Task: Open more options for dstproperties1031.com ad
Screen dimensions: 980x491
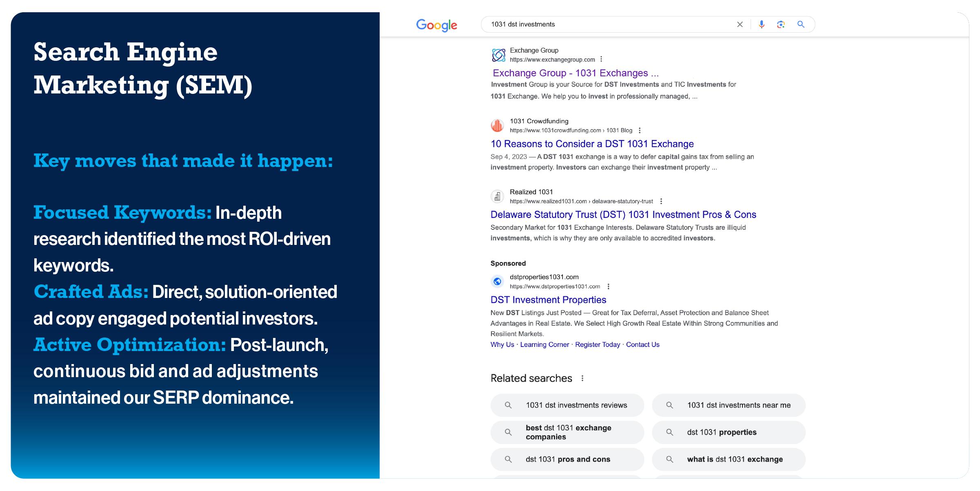Action: (x=608, y=287)
